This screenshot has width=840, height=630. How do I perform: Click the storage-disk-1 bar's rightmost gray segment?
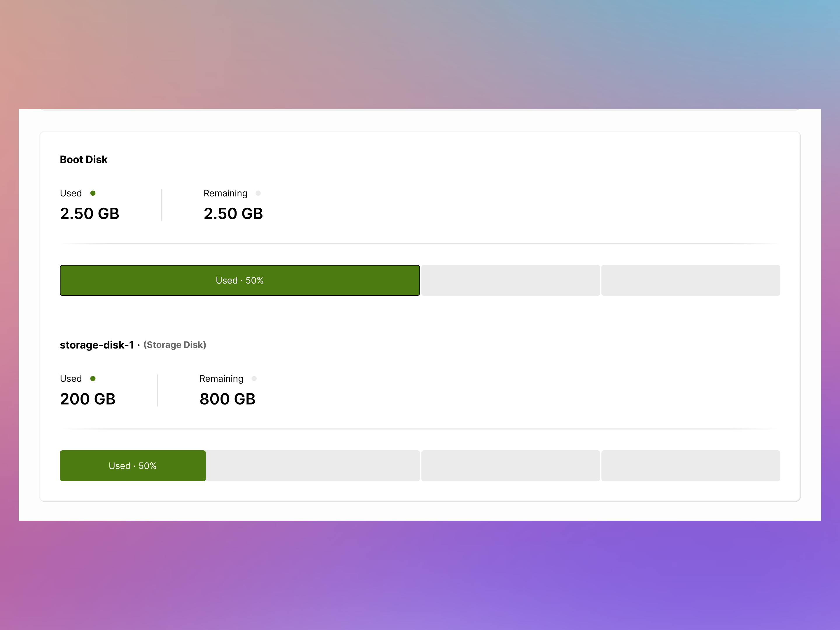tap(690, 466)
